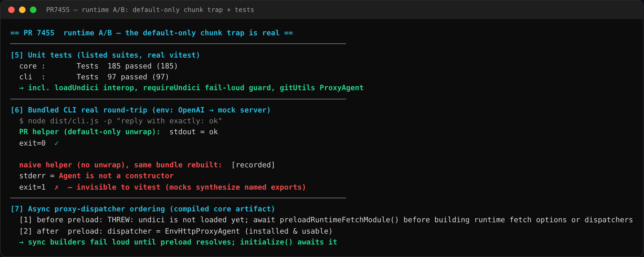Click 'EnvHttpProxyAgent' in the after preload line
644x257 pixels.
(x=202, y=231)
